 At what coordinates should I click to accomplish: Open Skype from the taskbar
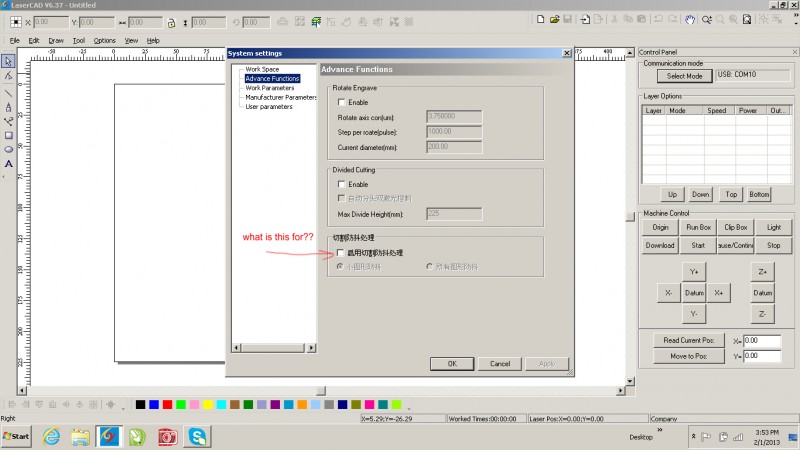point(198,437)
